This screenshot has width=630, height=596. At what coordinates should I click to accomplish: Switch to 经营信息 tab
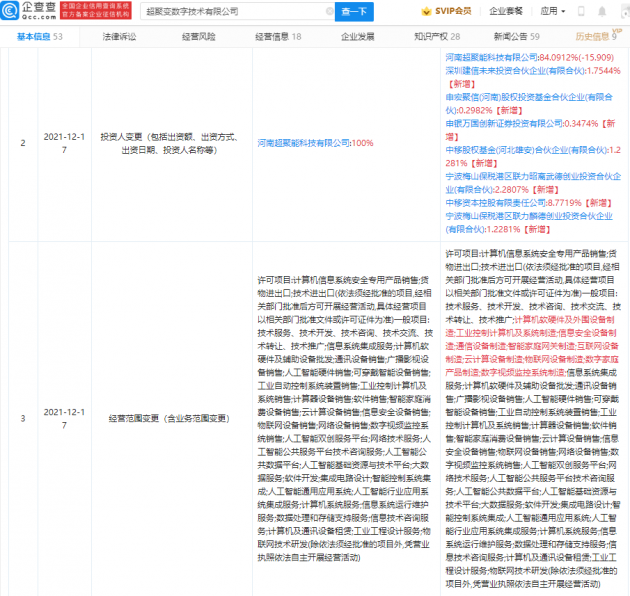coord(278,37)
